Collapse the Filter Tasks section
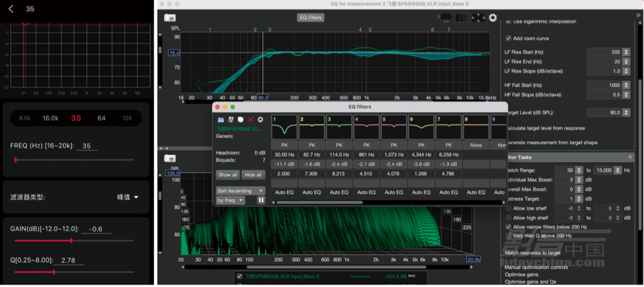This screenshot has width=644, height=287. point(630,157)
